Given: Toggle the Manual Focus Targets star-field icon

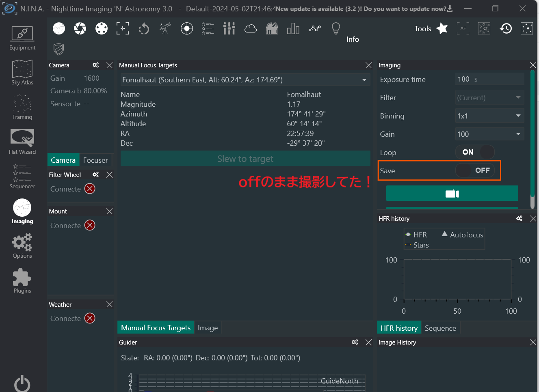Looking at the screenshot, I should [527, 28].
